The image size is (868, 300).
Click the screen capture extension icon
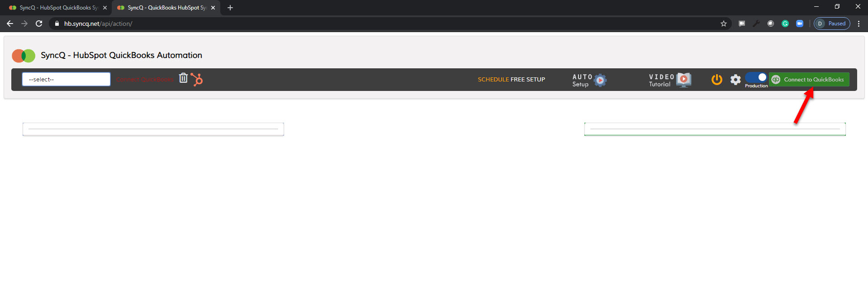(x=742, y=24)
